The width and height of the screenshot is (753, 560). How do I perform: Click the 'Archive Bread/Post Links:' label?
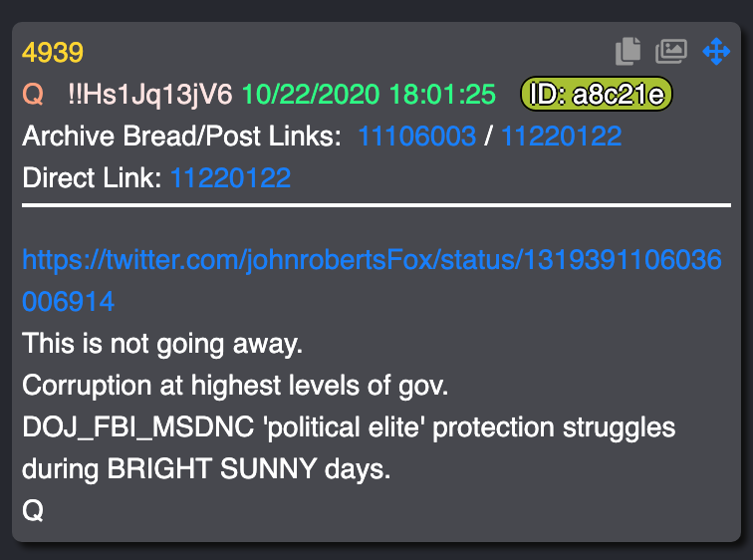(x=181, y=136)
